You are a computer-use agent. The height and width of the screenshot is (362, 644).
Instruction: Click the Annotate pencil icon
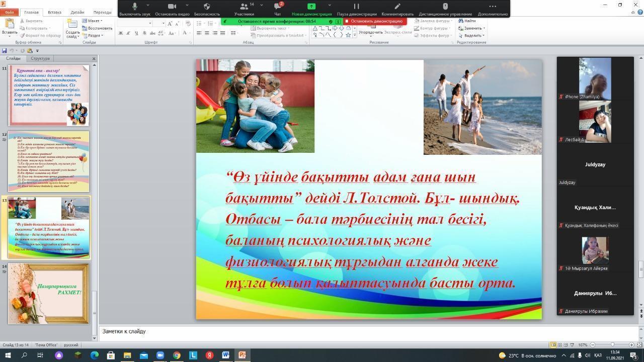[397, 7]
